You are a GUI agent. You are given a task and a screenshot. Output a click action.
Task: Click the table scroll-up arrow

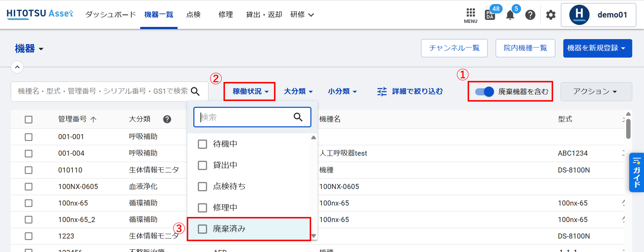tap(628, 114)
